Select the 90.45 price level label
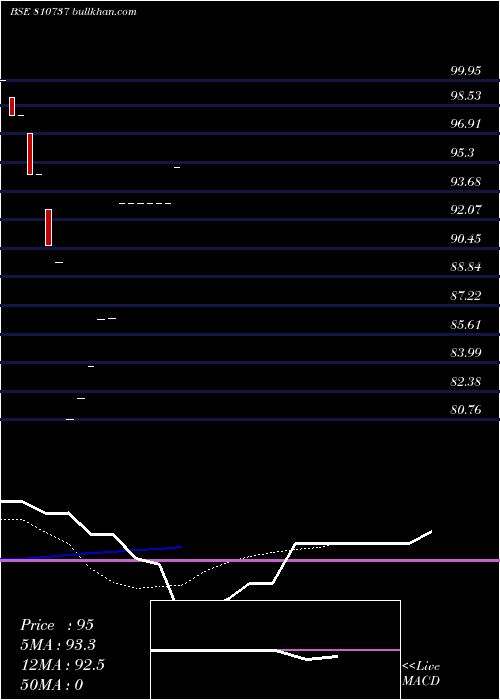Screen dimensions: 500x700 point(466,238)
